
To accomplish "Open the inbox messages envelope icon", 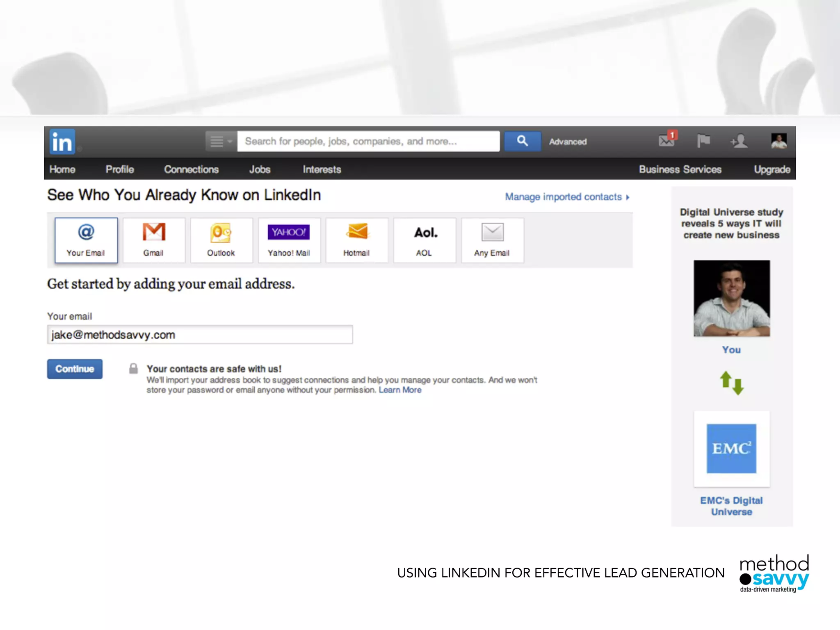I will (x=667, y=140).
